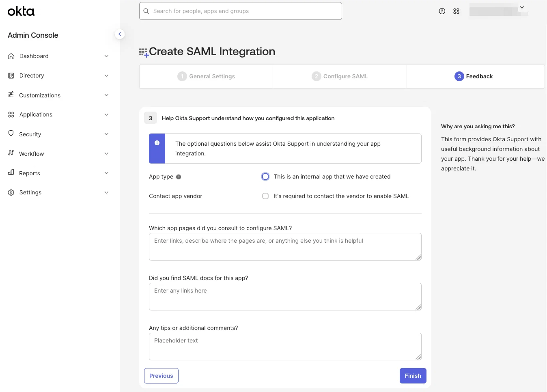Click the Directory icon in sidebar
The width and height of the screenshot is (547, 392).
[x=11, y=75]
